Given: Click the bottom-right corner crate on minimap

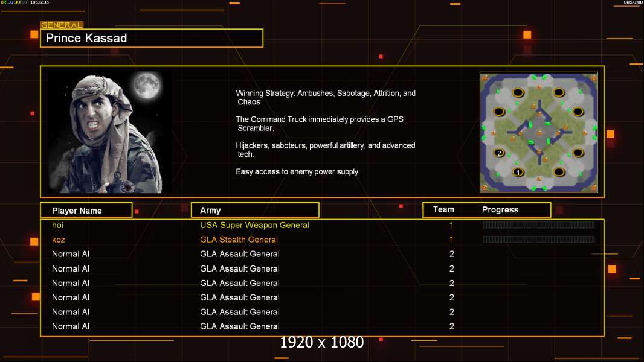Looking at the screenshot, I should tap(593, 187).
